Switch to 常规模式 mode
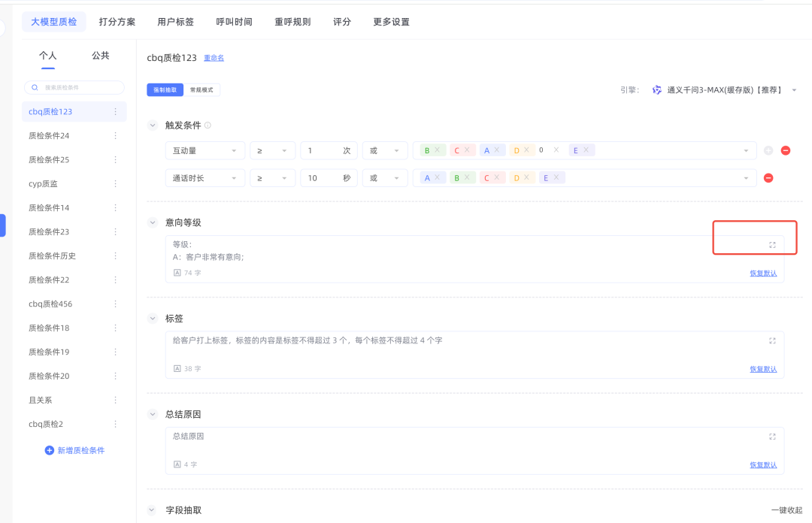Screen dimensions: 812x523 point(201,89)
